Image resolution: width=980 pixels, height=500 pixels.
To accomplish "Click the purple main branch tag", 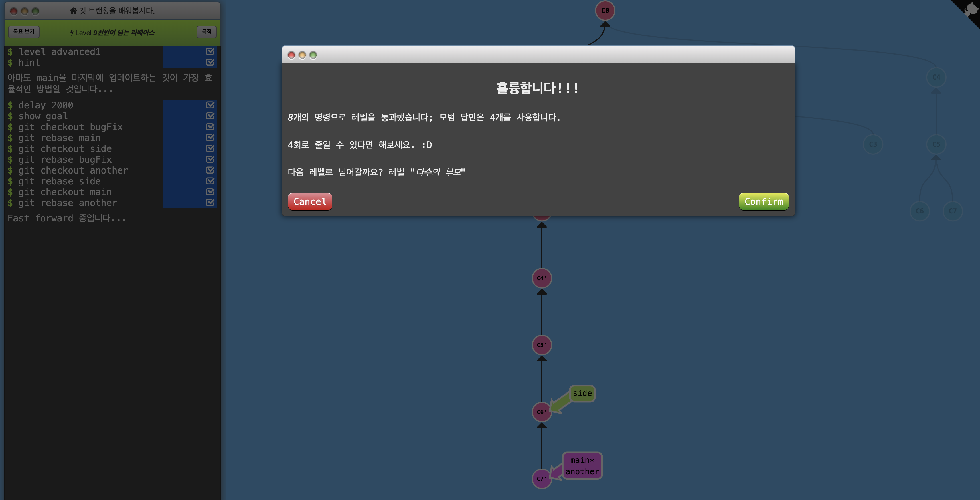I will 582,460.
